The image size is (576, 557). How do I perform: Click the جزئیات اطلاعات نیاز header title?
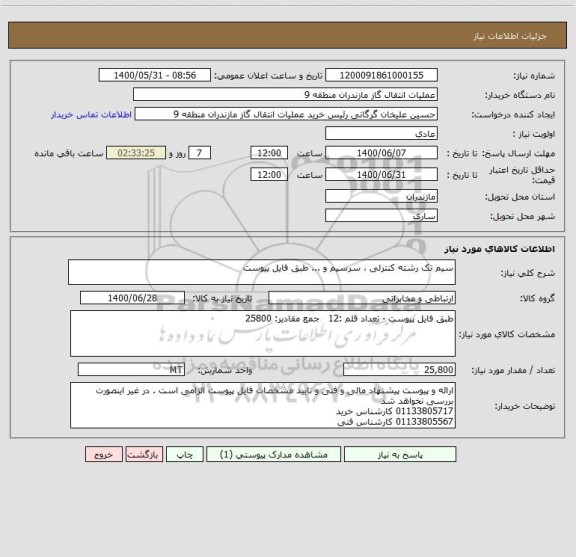pyautogui.click(x=510, y=36)
